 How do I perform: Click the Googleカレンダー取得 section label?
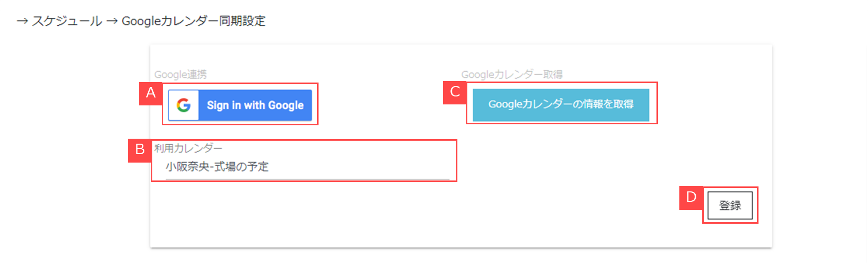point(512,75)
